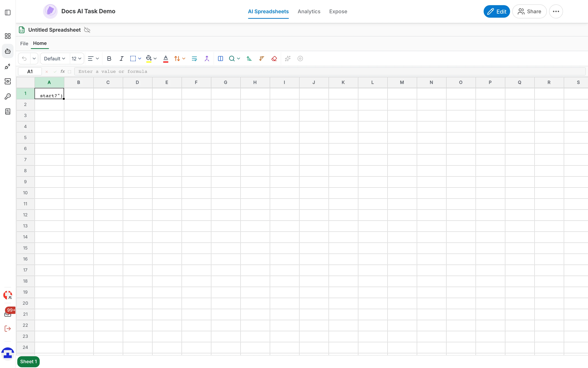Click the logout icon in sidebar
Viewport: 588px width, 368px height.
(8, 329)
